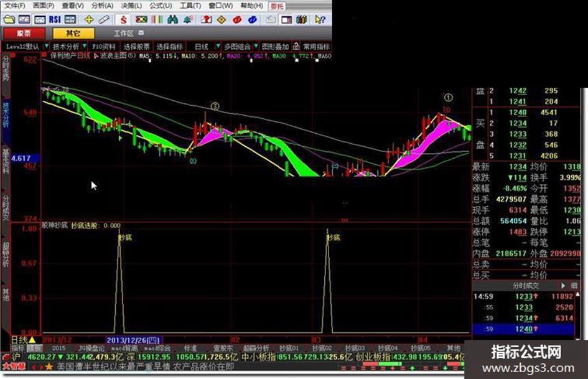Screen dimensions: 588x379
Task: Select the 分时成交 side tab
Action: click(6, 207)
